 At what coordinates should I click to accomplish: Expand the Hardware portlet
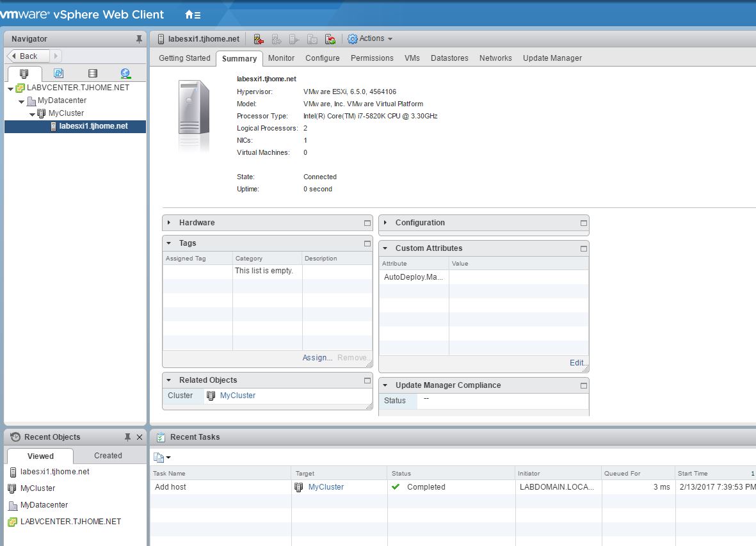coord(169,223)
